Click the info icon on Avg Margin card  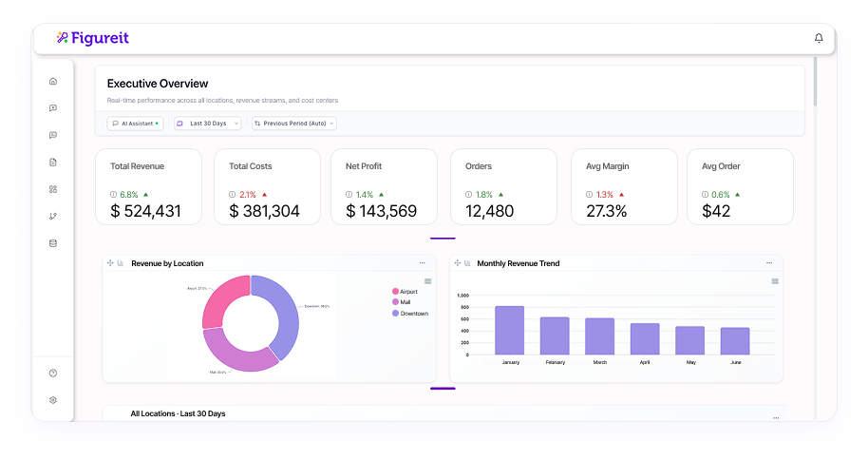pos(589,195)
